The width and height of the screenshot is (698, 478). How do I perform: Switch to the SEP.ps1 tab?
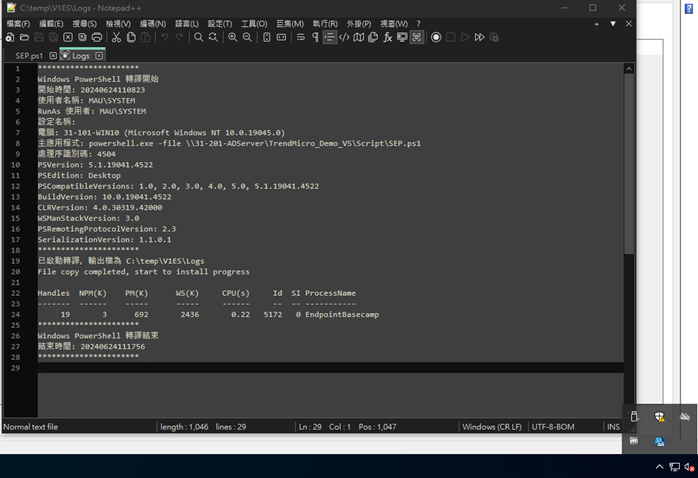click(x=29, y=56)
